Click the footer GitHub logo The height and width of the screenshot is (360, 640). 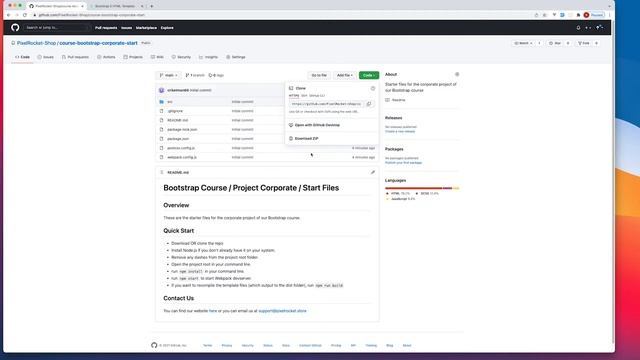click(154, 345)
